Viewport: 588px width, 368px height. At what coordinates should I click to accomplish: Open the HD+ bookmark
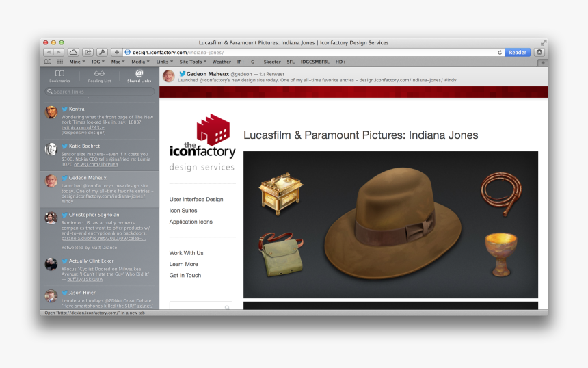[x=340, y=62]
